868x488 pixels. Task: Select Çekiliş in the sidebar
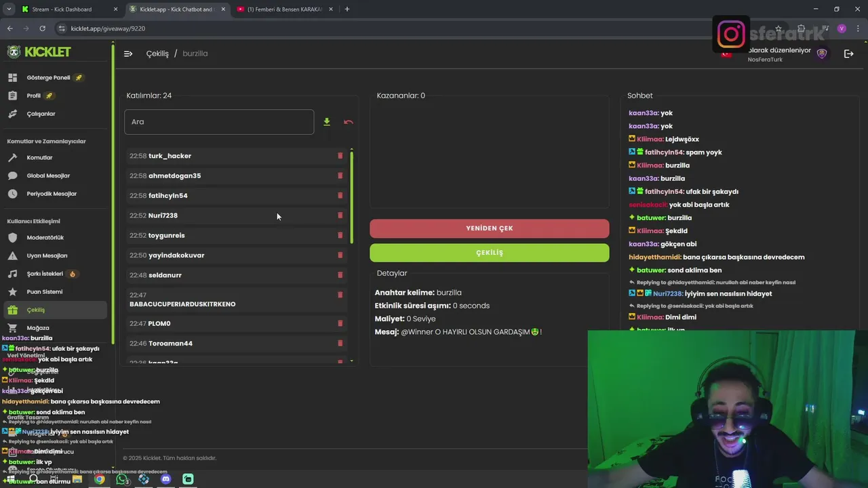point(56,310)
